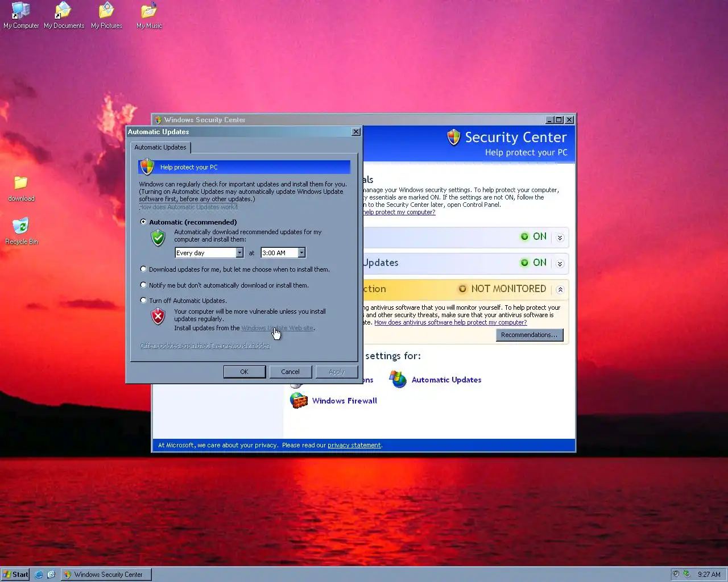Click the 9:27 AM clock
Image resolution: width=728 pixels, height=582 pixels.
pyautogui.click(x=709, y=575)
